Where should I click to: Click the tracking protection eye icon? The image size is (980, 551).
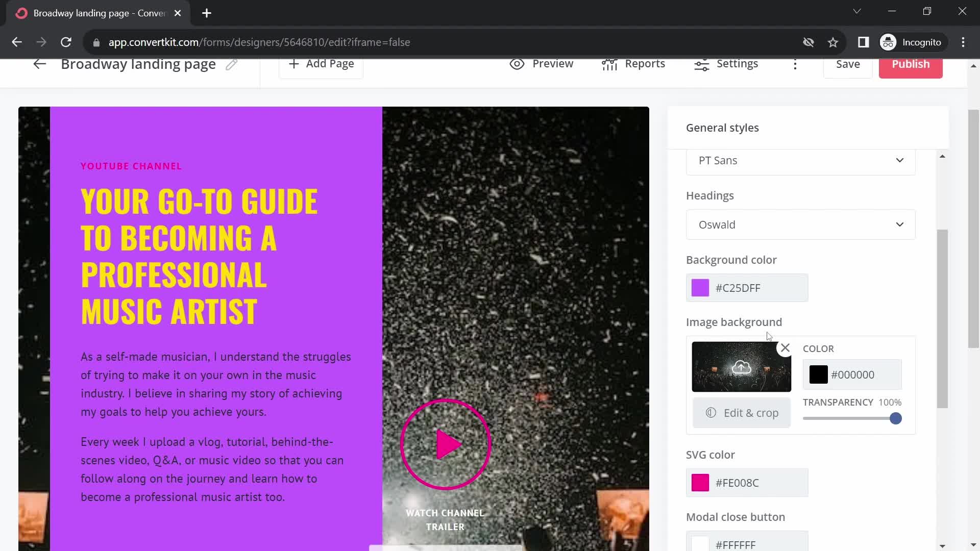pyautogui.click(x=808, y=42)
